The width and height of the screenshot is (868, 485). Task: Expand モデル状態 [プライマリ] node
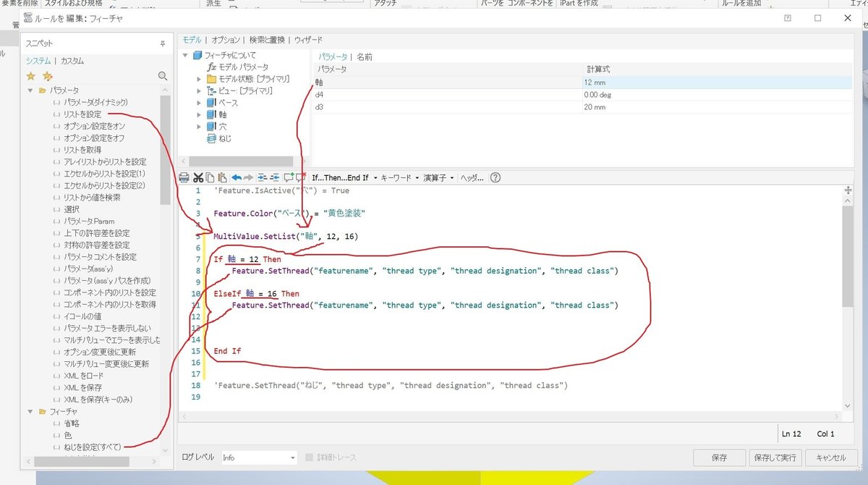click(x=199, y=79)
